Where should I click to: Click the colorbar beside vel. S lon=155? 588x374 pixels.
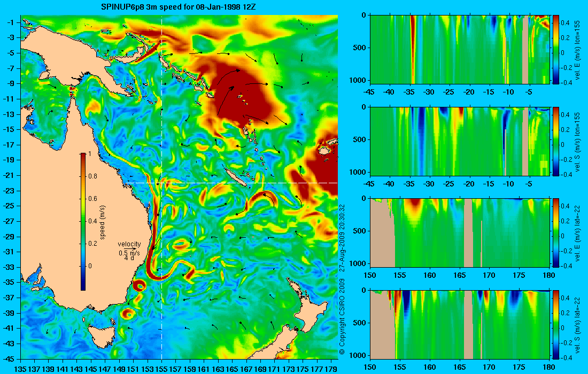[x=556, y=141]
